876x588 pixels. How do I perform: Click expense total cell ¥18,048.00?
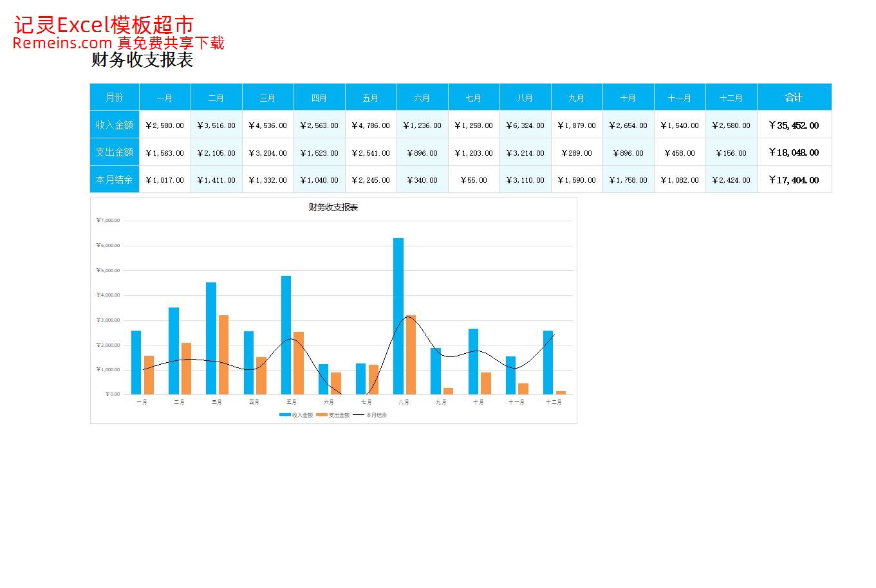794,152
